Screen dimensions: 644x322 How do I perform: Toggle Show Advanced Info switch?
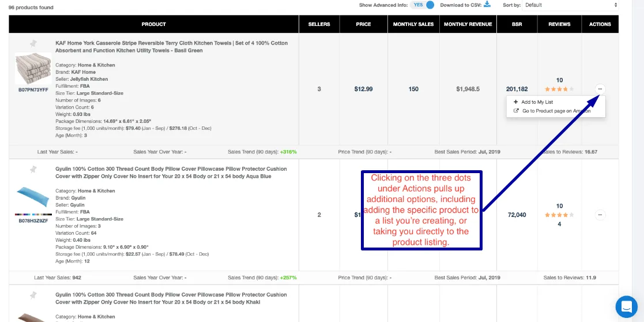pos(423,5)
